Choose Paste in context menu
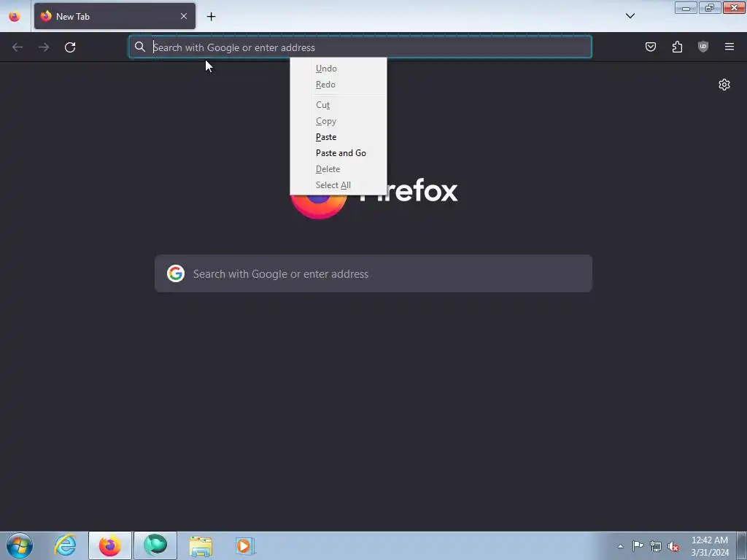 (338, 137)
